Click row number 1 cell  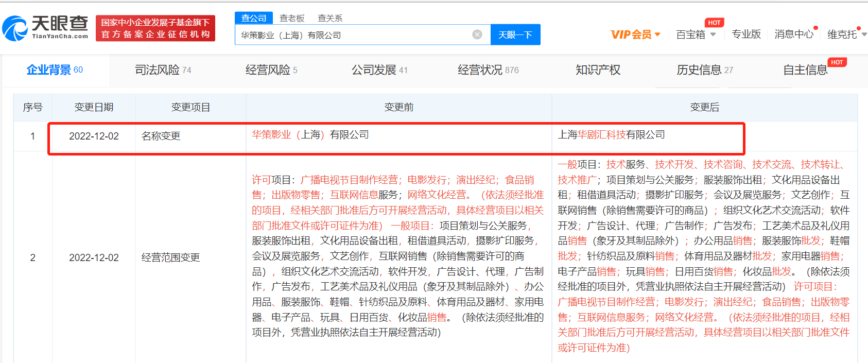tap(33, 136)
